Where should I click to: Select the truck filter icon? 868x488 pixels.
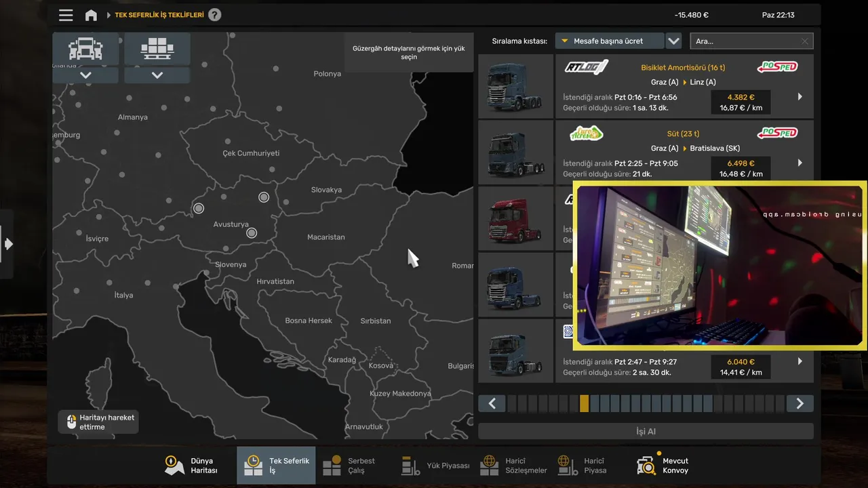point(85,49)
